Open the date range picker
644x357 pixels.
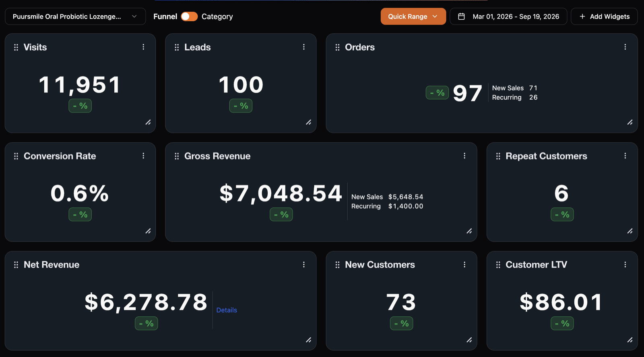tap(508, 16)
